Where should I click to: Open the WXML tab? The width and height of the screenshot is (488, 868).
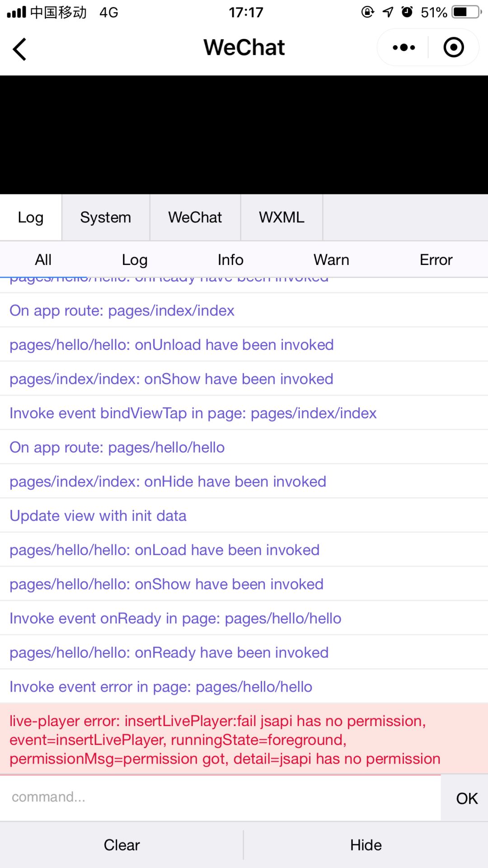click(x=282, y=217)
